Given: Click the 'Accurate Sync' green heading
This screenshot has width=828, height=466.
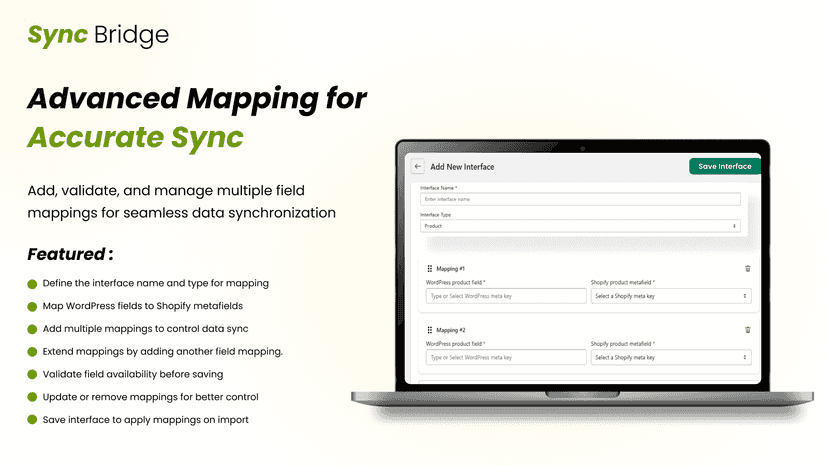Looking at the screenshot, I should tap(135, 137).
